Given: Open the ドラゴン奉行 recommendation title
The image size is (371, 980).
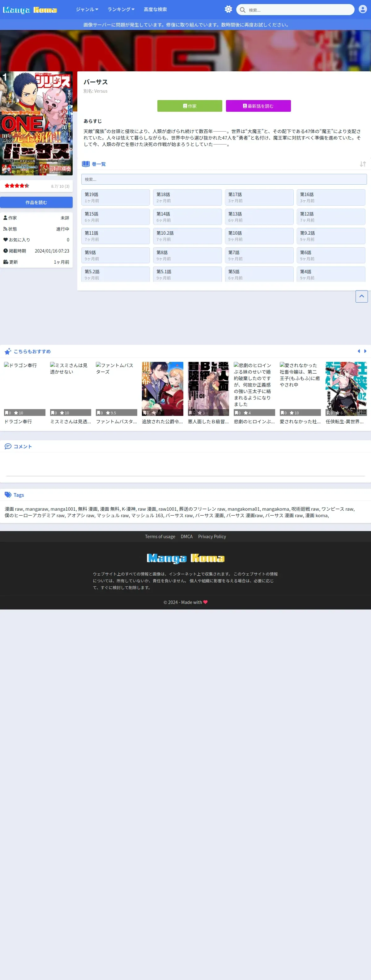Looking at the screenshot, I should click(x=18, y=421).
